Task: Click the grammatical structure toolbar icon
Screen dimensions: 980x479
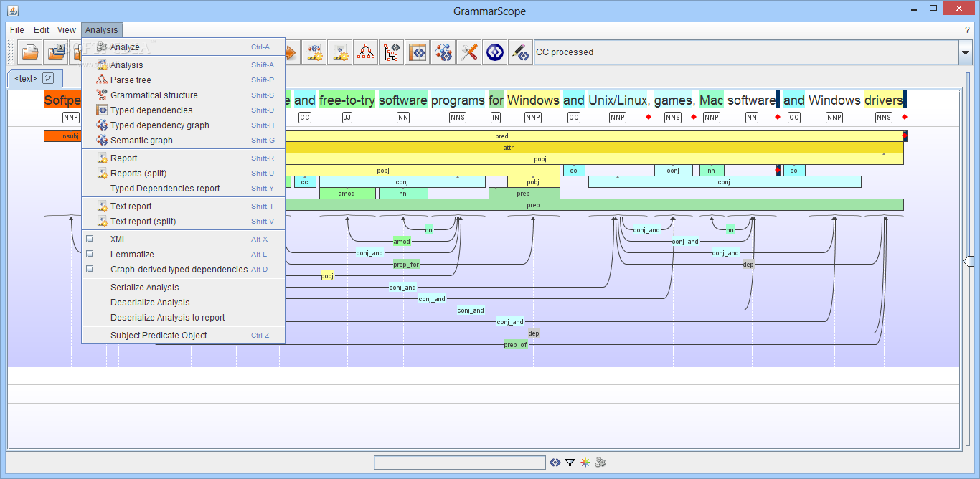Action: (x=392, y=52)
